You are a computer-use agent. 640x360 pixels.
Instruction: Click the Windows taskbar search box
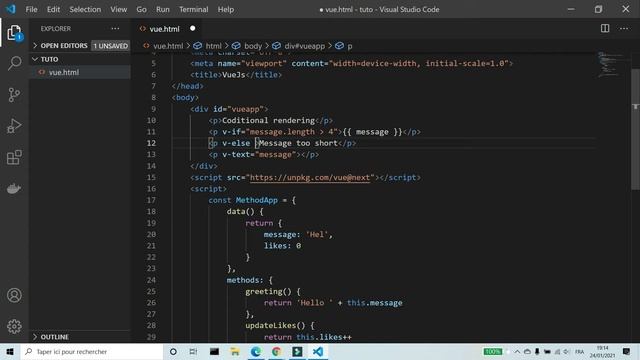(x=92, y=351)
